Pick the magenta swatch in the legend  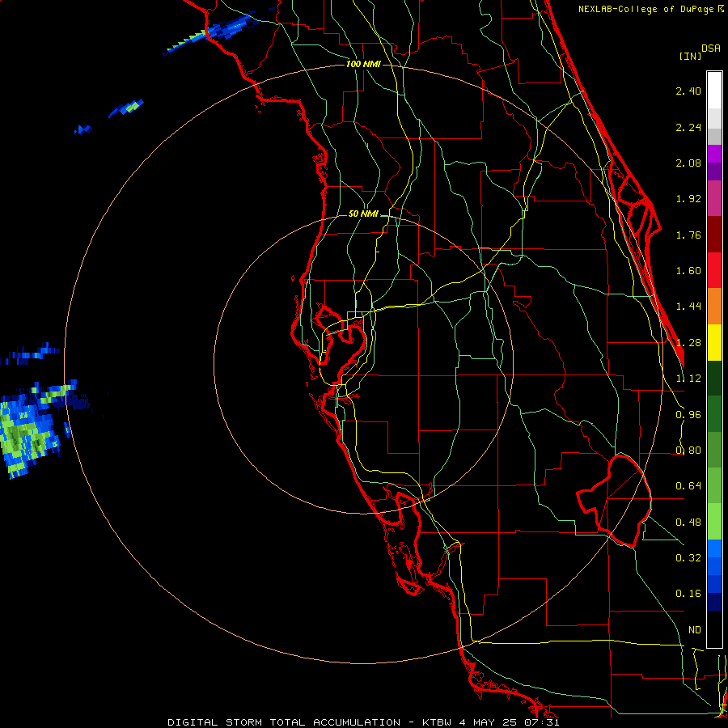[x=714, y=198]
